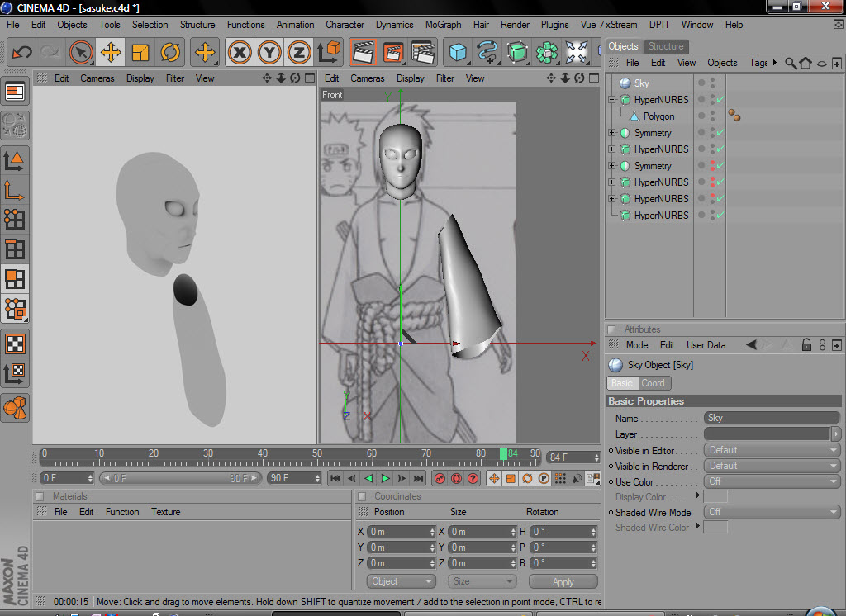Click the Undo arrow icon
The height and width of the screenshot is (616, 846).
point(21,53)
